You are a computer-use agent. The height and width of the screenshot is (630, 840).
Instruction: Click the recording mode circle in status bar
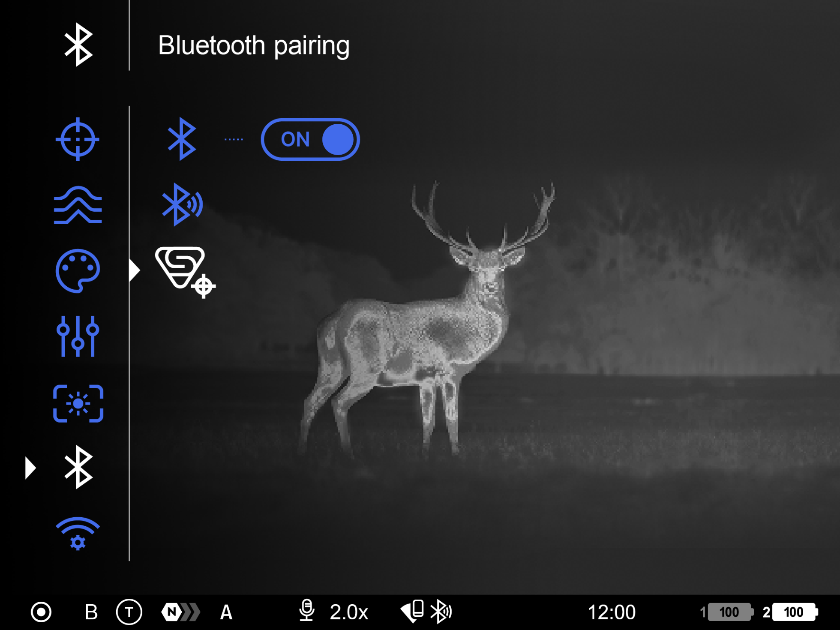(41, 612)
